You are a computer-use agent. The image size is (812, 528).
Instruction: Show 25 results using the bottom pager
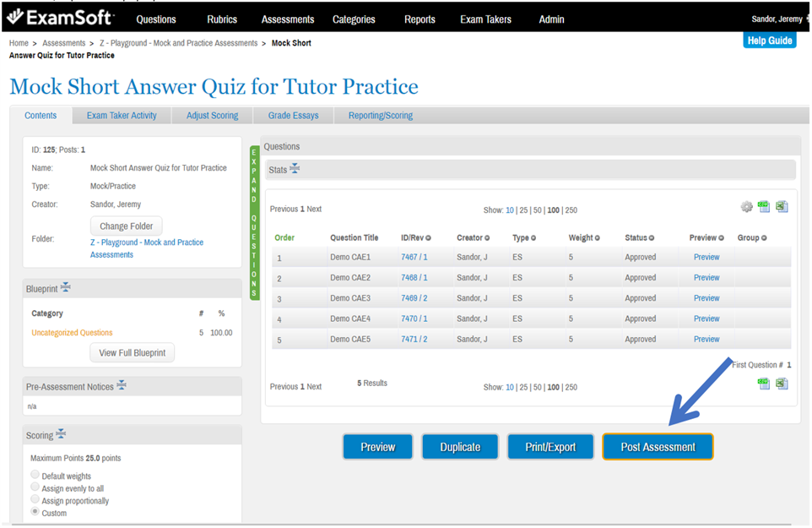click(523, 388)
